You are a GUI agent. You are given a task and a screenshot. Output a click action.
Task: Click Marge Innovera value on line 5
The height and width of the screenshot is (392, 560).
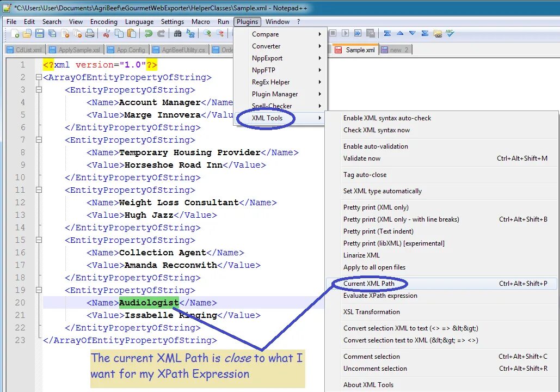(163, 115)
